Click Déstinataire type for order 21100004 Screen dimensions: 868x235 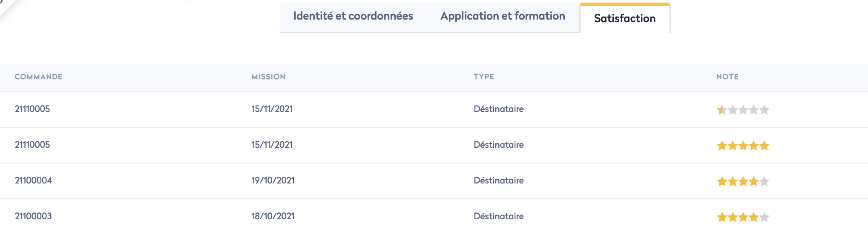(498, 181)
